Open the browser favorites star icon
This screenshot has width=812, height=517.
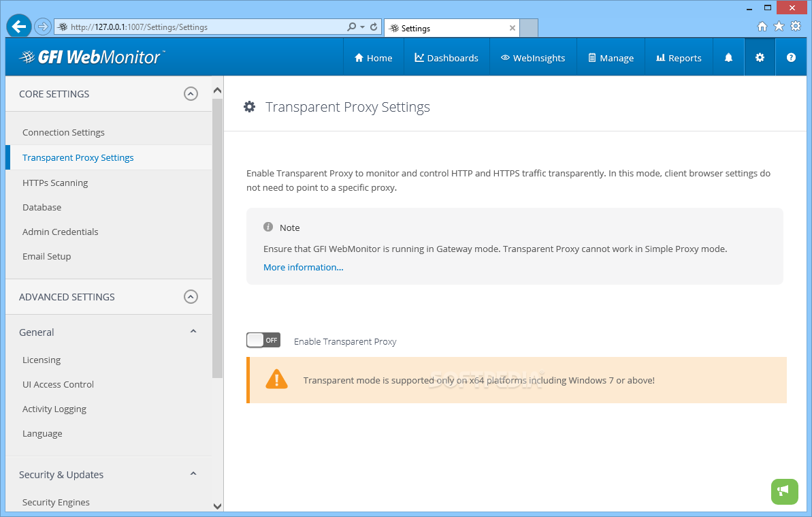pyautogui.click(x=779, y=27)
